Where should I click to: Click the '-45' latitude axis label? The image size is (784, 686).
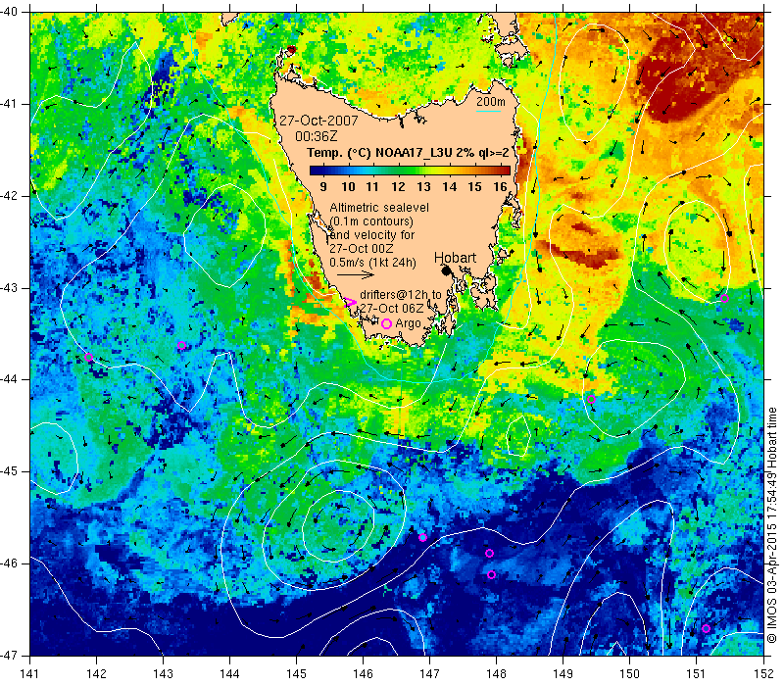pyautogui.click(x=9, y=471)
